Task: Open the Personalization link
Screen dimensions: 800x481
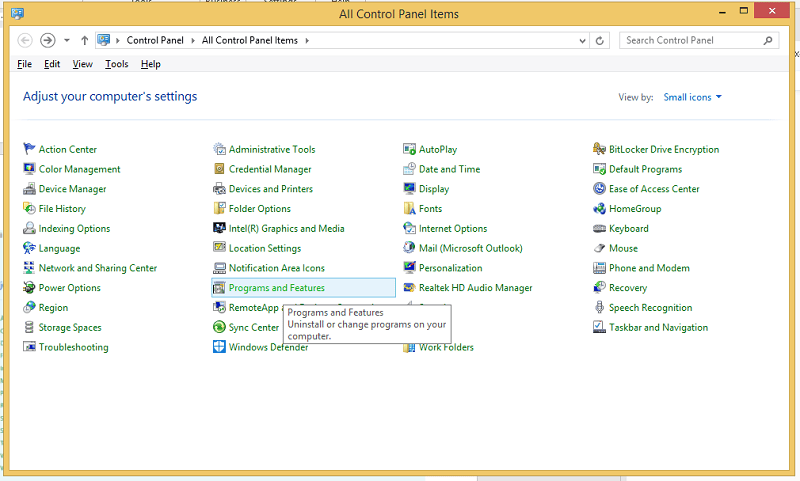Action: pos(450,268)
